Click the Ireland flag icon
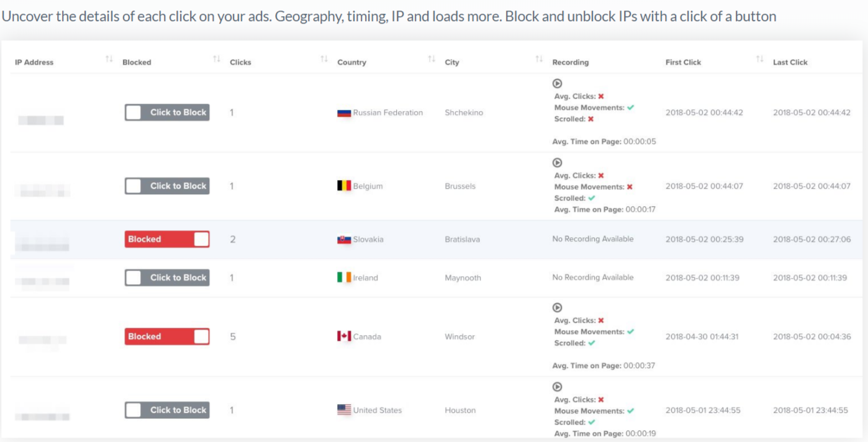The height and width of the screenshot is (442, 868). [344, 277]
